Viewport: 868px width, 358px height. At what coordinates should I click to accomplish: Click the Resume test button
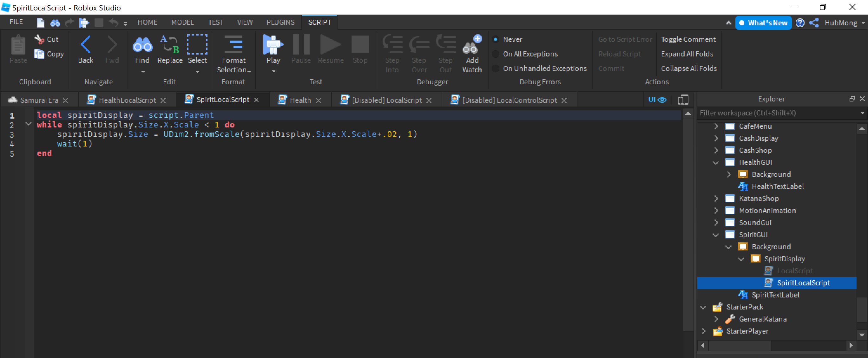click(x=330, y=44)
